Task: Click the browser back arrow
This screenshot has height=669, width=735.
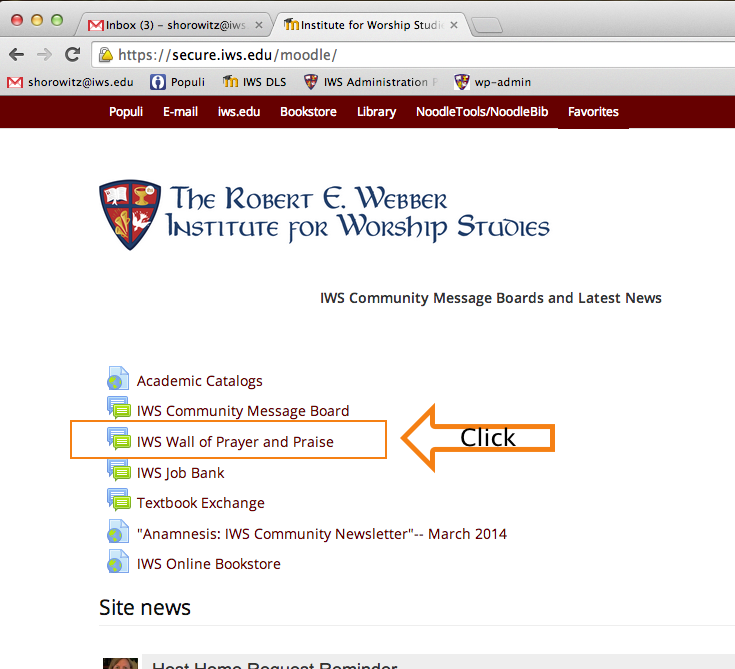Action: 16,55
